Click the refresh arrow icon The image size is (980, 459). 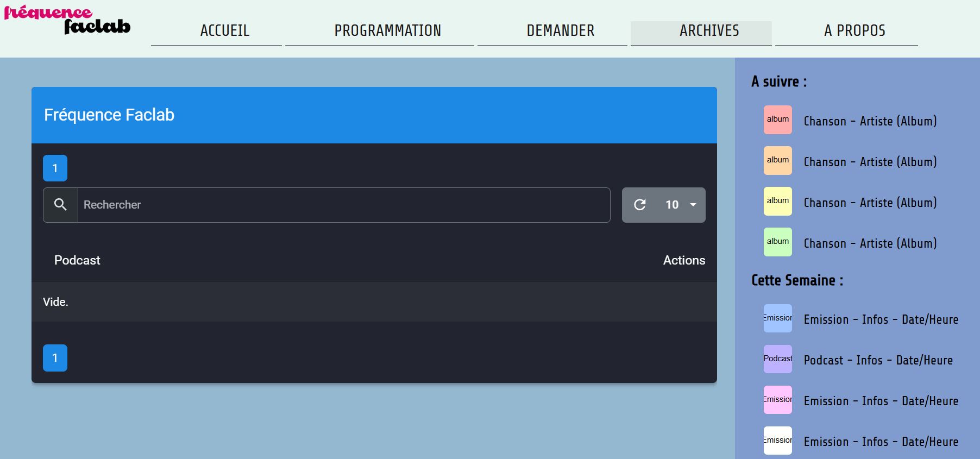(x=640, y=205)
